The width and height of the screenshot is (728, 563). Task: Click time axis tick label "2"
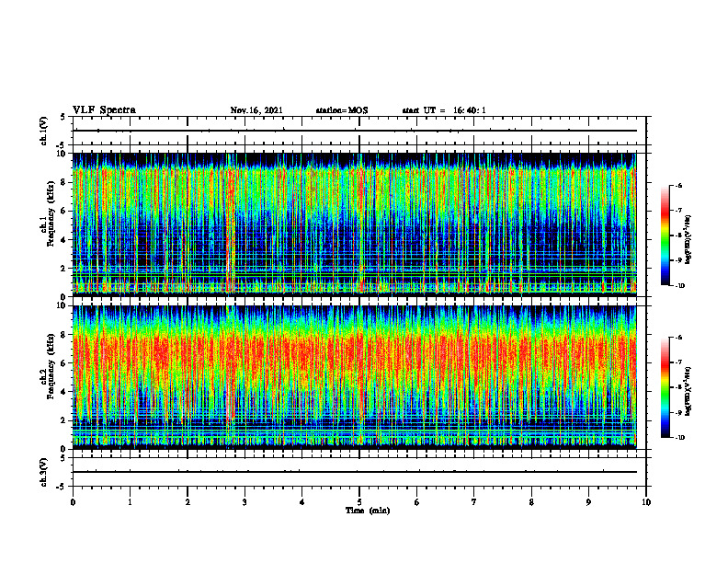pos(188,502)
